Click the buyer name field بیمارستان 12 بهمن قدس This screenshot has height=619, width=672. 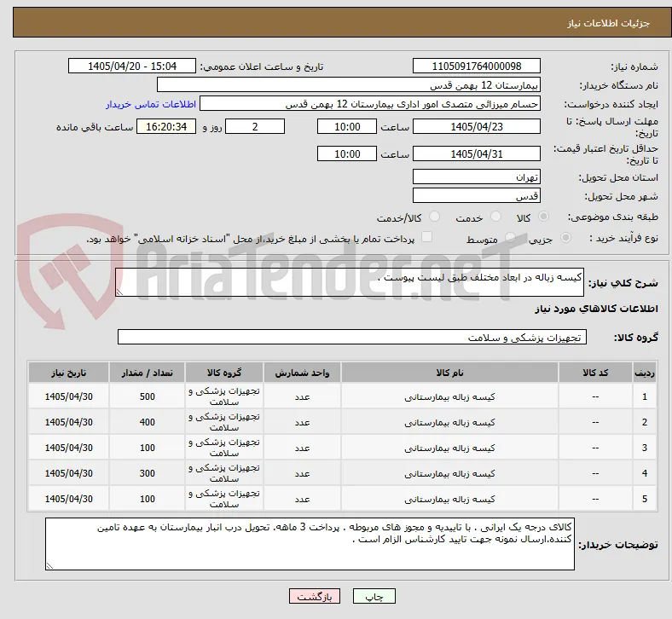coord(349,84)
